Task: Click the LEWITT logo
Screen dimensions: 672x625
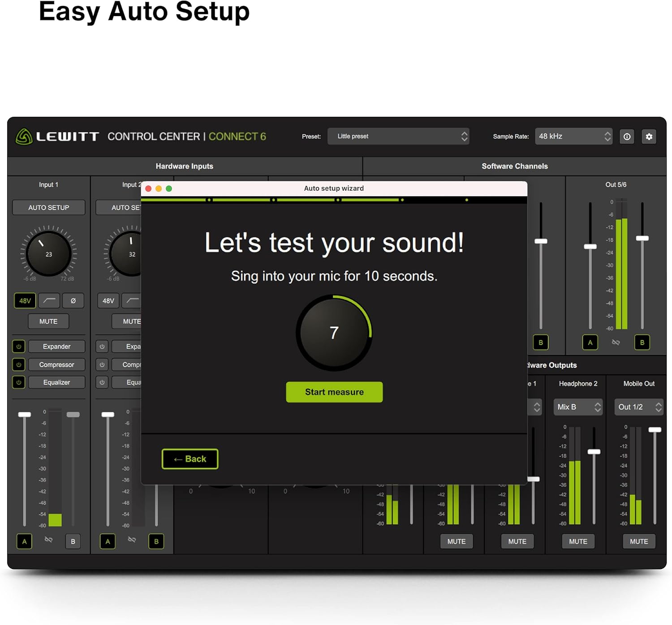Action: [57, 137]
